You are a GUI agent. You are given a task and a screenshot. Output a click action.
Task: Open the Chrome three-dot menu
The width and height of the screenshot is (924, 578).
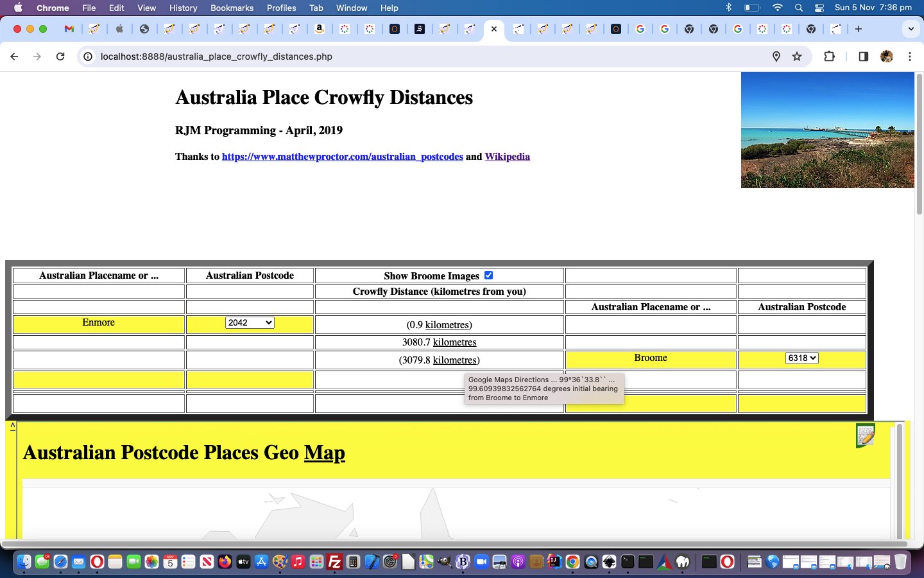tap(910, 57)
